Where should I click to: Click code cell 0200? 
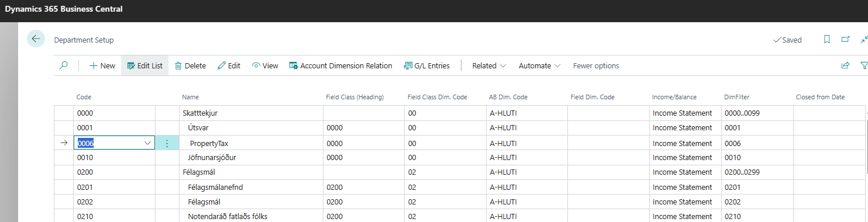pyautogui.click(x=114, y=172)
